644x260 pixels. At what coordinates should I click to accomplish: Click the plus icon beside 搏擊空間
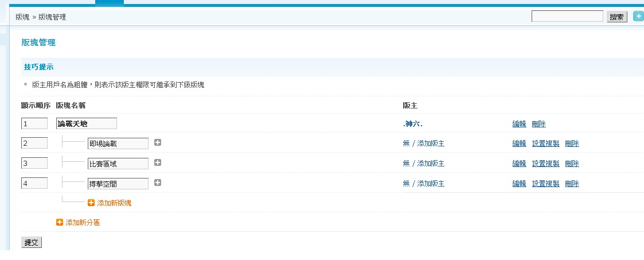[x=158, y=183]
